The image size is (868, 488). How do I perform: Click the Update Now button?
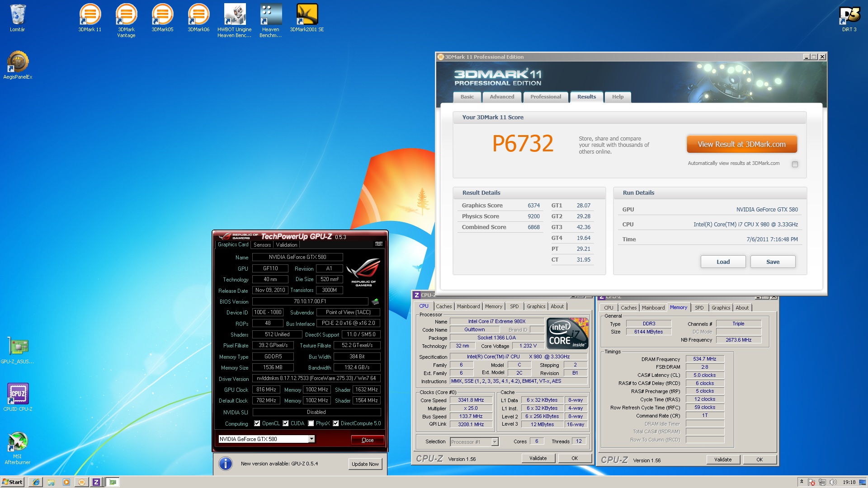click(x=365, y=464)
